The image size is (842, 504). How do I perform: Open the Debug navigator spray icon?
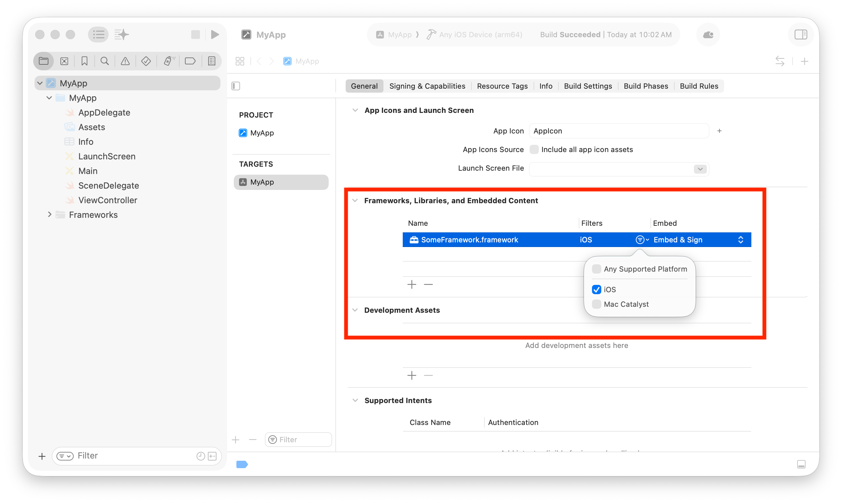coord(169,61)
